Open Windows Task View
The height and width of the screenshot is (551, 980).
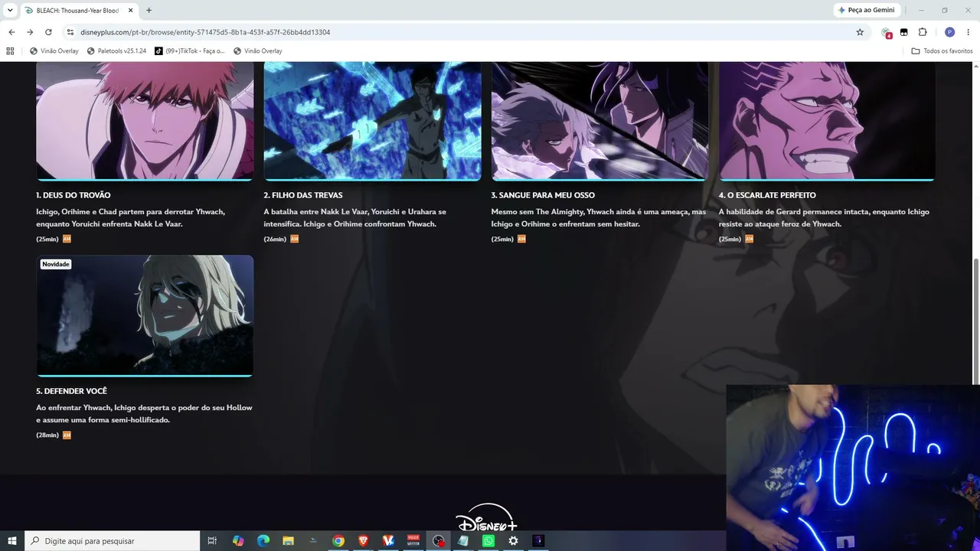coord(213,541)
